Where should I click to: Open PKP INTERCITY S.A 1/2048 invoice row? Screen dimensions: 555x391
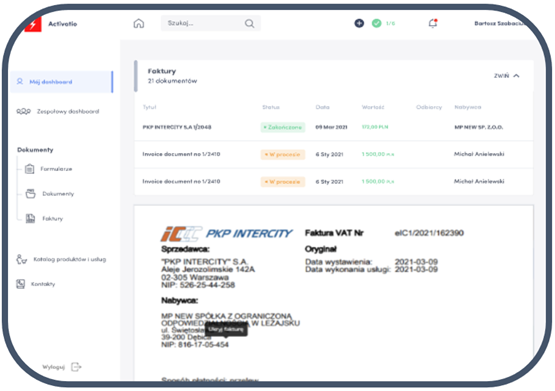(x=334, y=127)
